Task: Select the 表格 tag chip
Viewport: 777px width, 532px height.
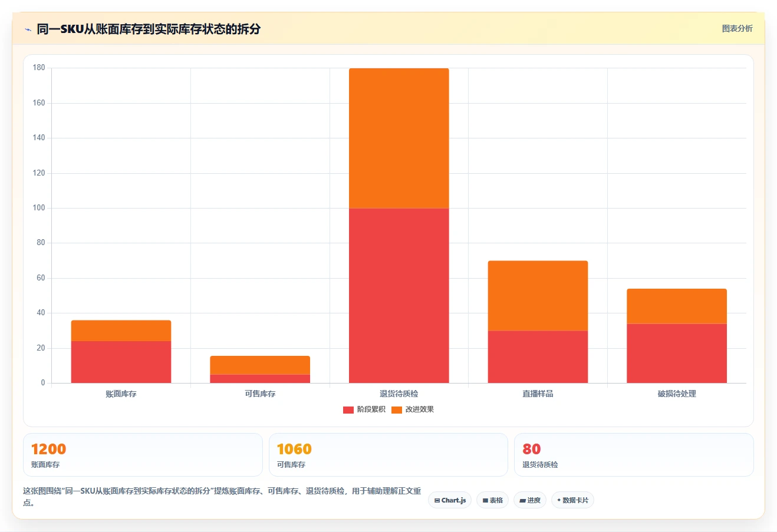Action: coord(493,500)
